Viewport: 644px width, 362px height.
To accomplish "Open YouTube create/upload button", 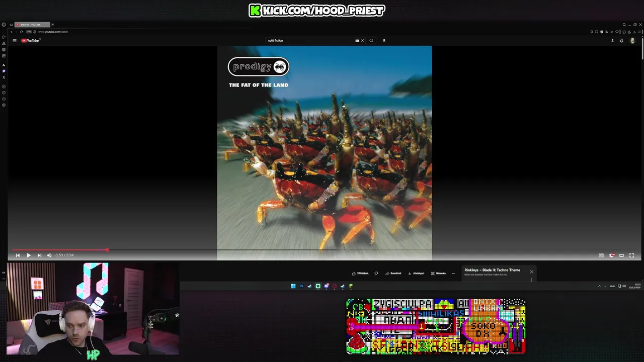I will click(612, 41).
